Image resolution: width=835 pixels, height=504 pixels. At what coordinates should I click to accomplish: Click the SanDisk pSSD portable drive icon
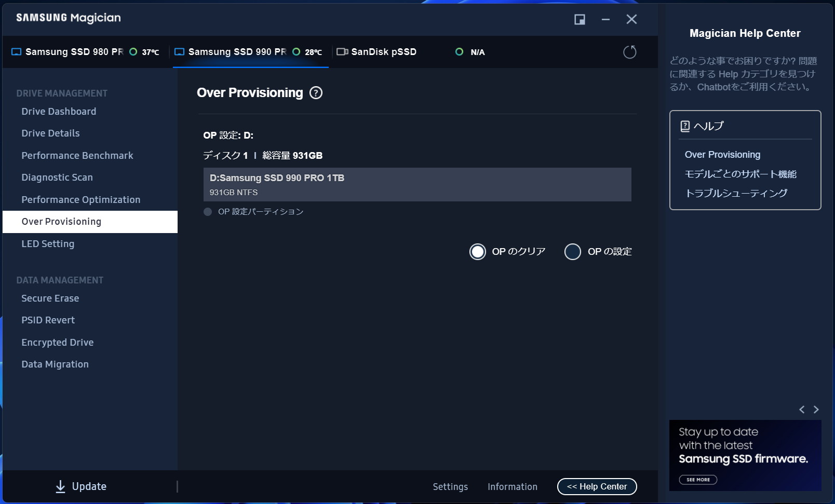pos(342,52)
